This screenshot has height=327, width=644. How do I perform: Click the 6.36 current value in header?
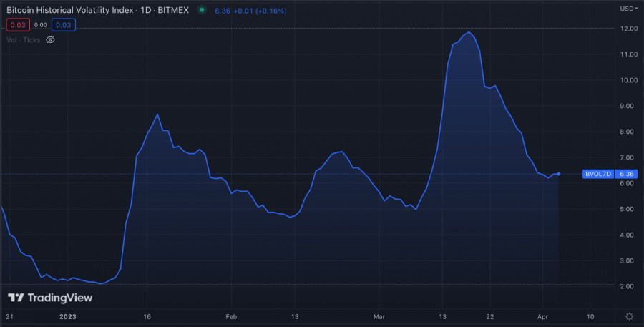222,10
